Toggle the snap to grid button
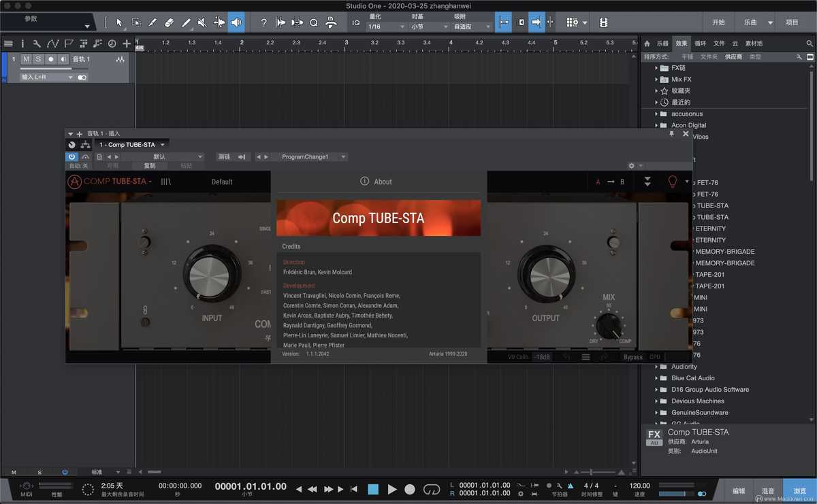 pos(503,22)
